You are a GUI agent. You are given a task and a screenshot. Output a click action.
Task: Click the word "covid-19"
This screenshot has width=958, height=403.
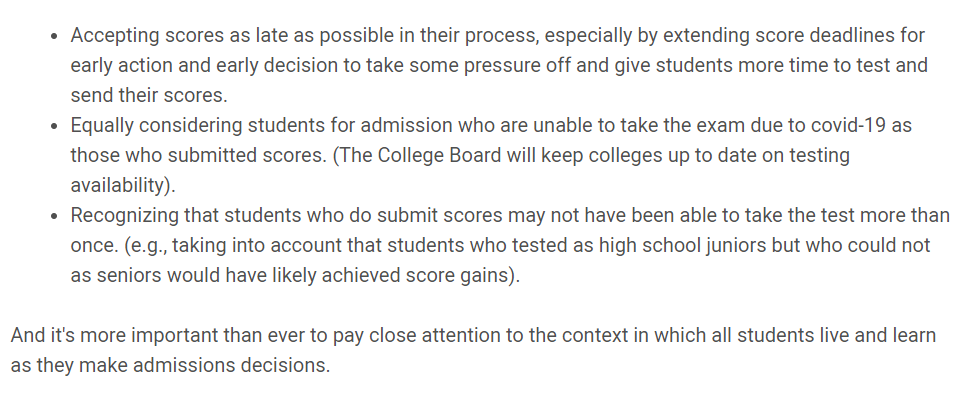pyautogui.click(x=848, y=125)
